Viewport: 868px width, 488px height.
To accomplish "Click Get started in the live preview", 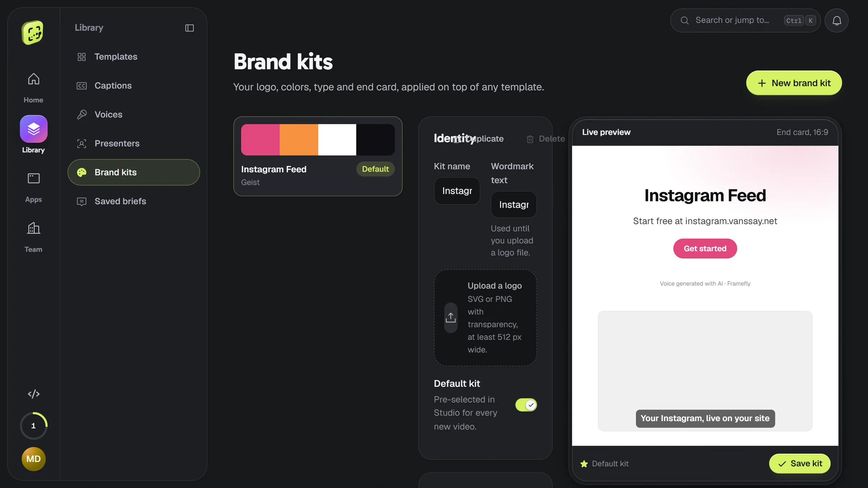I will (x=705, y=249).
